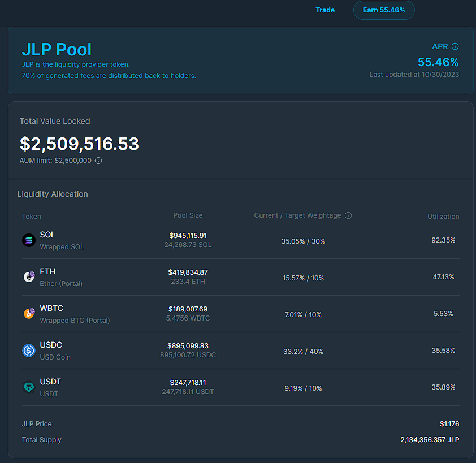The image size is (476, 463).
Task: Click the WBTC token icon
Action: (29, 313)
